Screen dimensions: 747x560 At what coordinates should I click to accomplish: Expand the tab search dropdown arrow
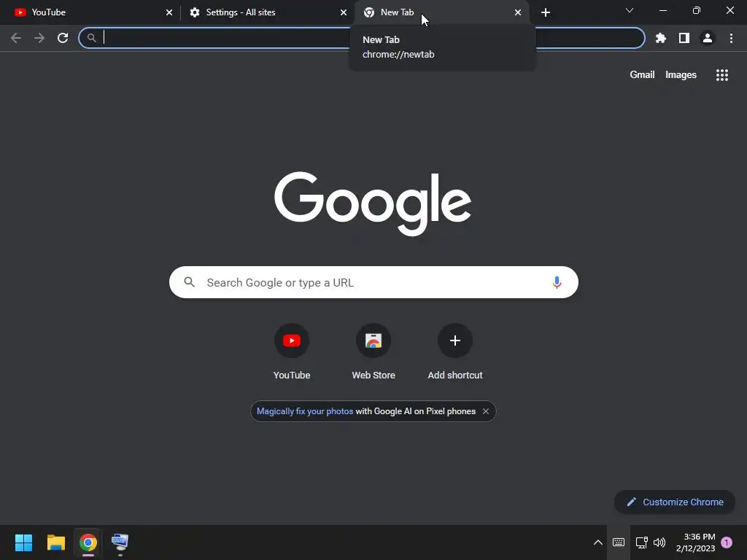pos(630,10)
